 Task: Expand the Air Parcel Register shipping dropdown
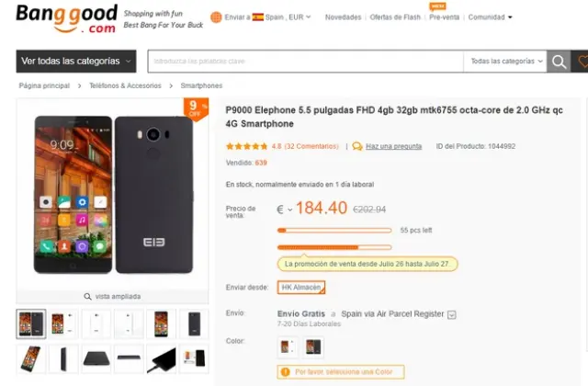pos(452,313)
